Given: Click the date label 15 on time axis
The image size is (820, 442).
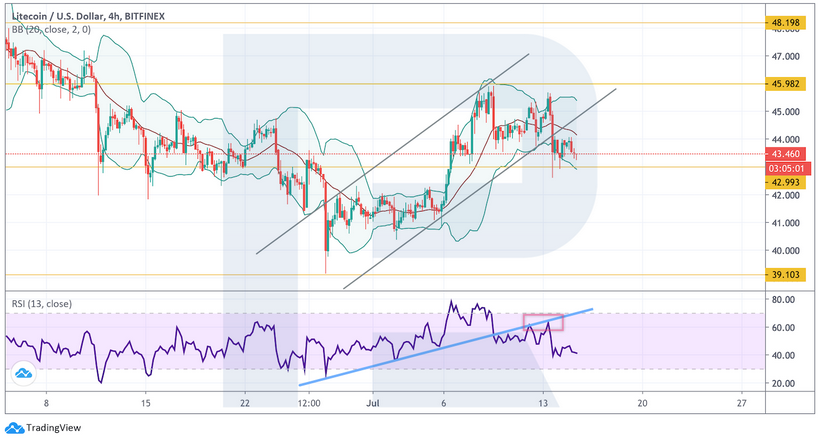Looking at the screenshot, I should (145, 403).
